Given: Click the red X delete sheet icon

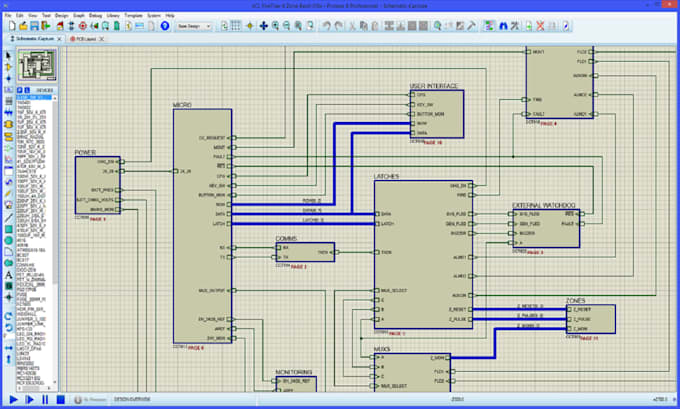Looking at the screenshot, I should pos(540,26).
